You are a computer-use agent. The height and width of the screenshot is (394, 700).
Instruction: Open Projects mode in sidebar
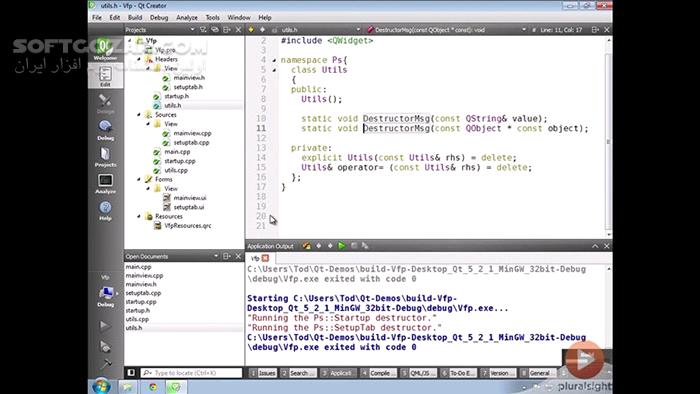tap(105, 157)
